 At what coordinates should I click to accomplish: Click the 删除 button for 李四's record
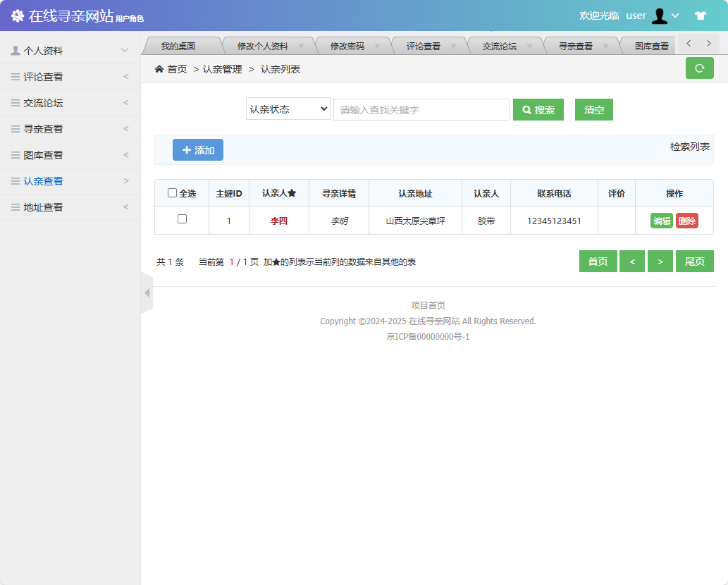pos(686,220)
